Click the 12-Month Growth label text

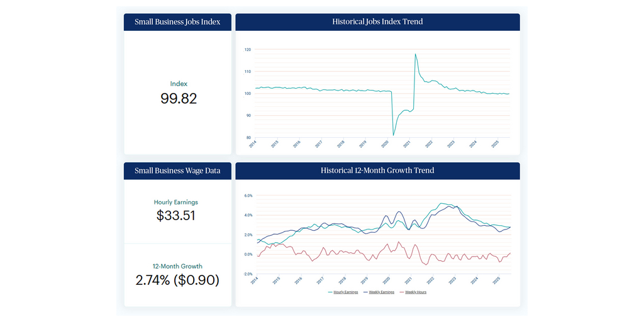point(177,266)
